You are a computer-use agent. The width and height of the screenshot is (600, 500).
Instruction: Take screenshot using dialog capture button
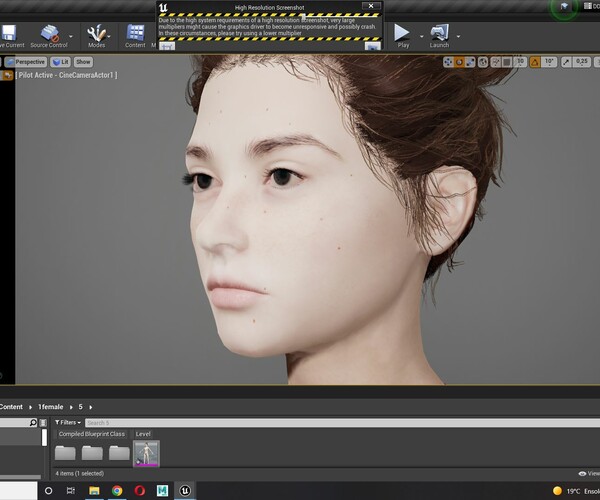pos(372,46)
